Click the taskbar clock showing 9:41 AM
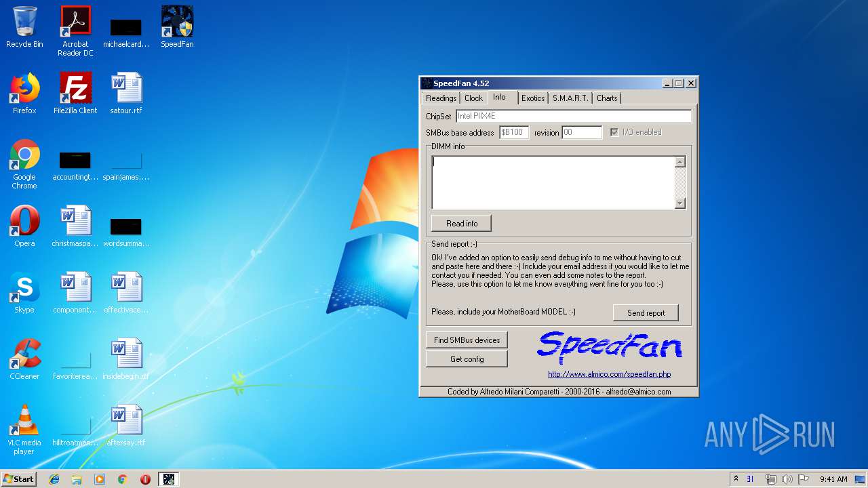Image resolution: width=868 pixels, height=488 pixels. point(833,479)
